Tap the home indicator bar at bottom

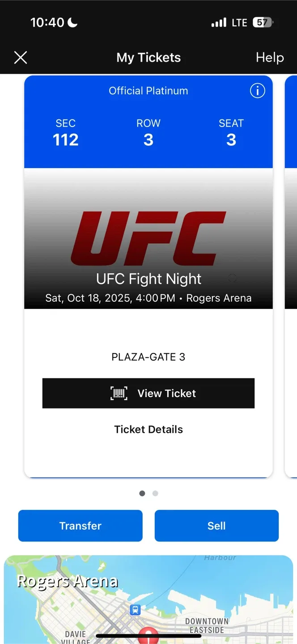pyautogui.click(x=148, y=635)
